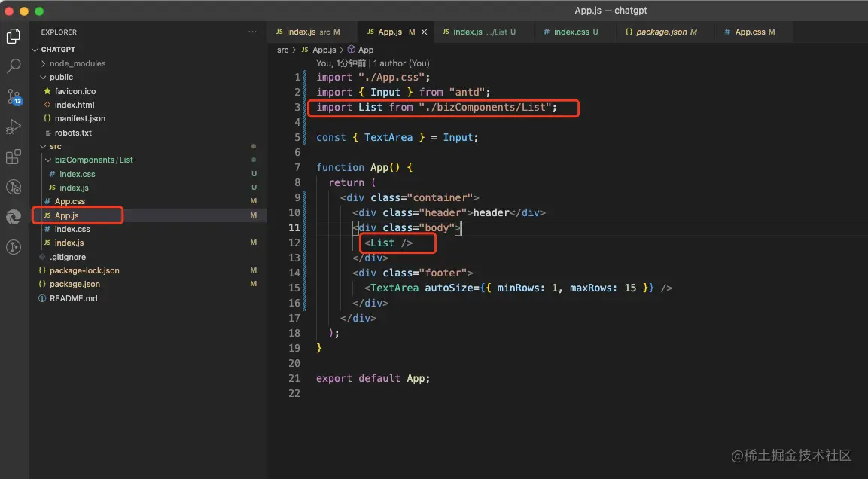Click line number 7 in gutter
Screen dimensions: 868x479
click(297, 167)
